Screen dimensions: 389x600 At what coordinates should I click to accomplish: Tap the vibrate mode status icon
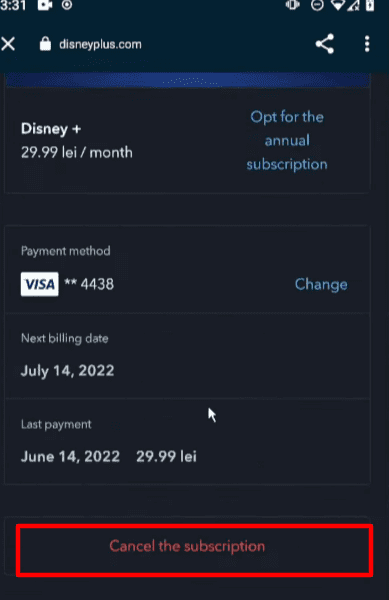(x=293, y=5)
